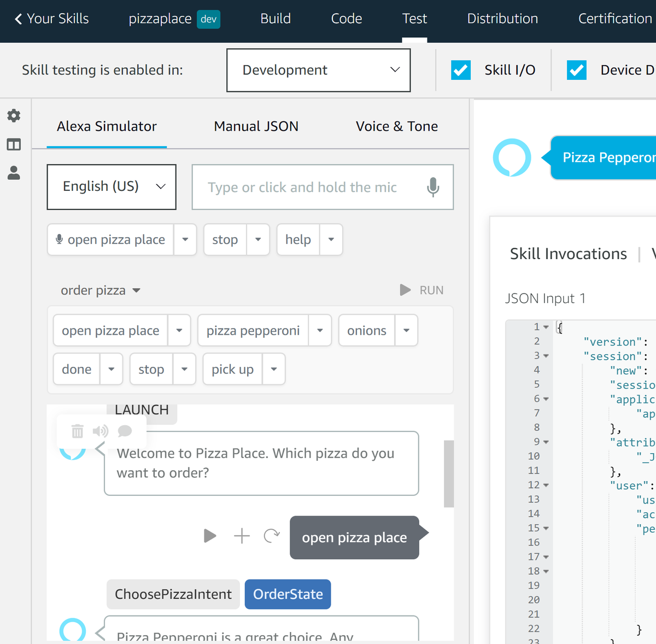Open the user profile icon in sidebar
The height and width of the screenshot is (644, 656).
tap(14, 173)
